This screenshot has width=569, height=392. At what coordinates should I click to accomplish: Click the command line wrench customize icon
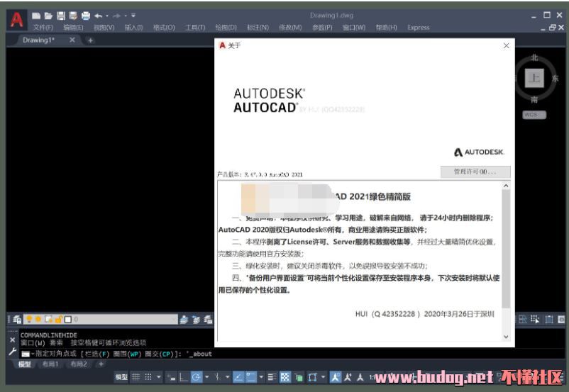[12, 352]
